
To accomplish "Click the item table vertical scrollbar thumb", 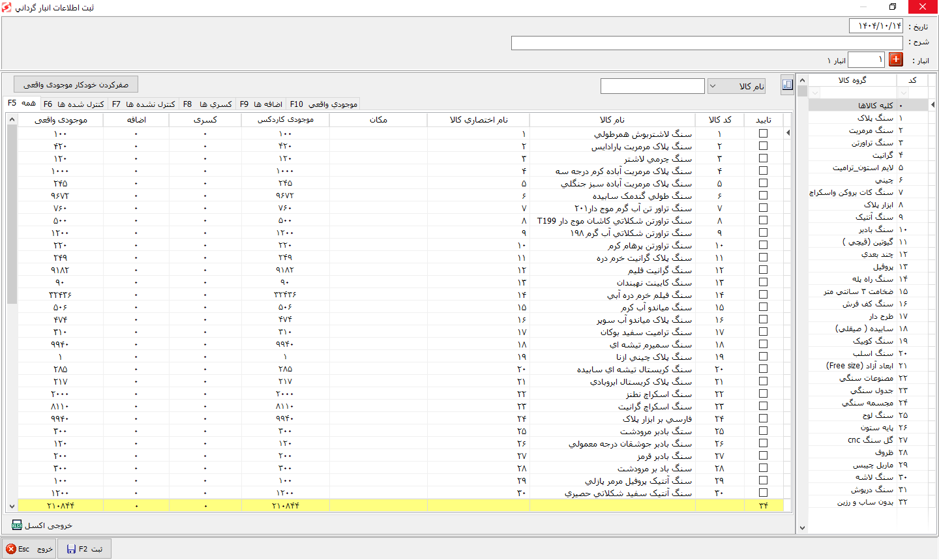I will [x=12, y=215].
